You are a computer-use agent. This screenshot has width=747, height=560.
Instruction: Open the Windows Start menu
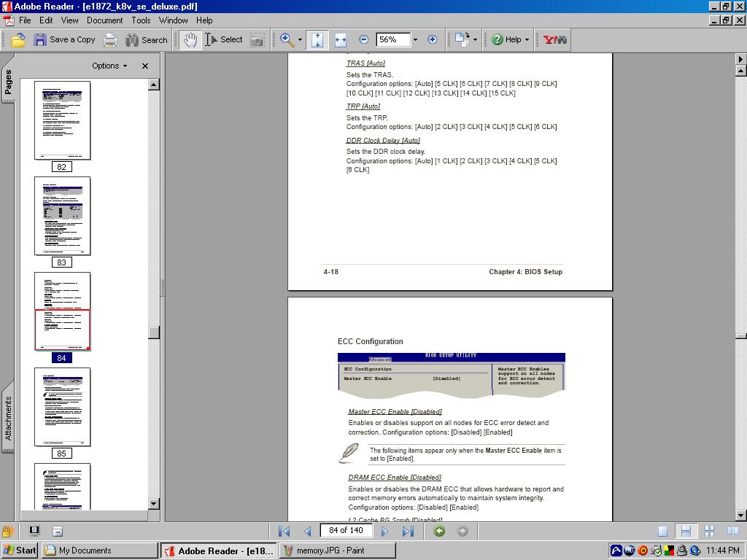click(x=20, y=551)
